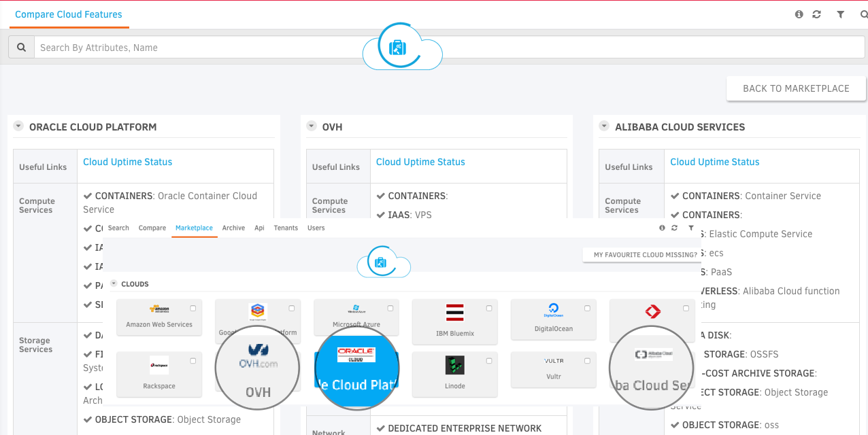Screen dimensions: 868x435
Task: Click the large cloud suitcase logo at top
Action: click(x=402, y=47)
